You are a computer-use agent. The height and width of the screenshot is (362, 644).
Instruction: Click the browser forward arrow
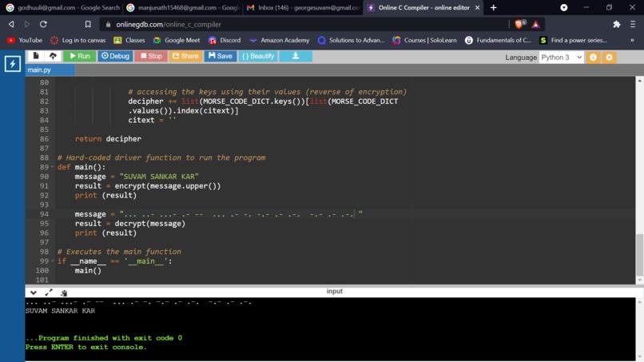click(27, 24)
